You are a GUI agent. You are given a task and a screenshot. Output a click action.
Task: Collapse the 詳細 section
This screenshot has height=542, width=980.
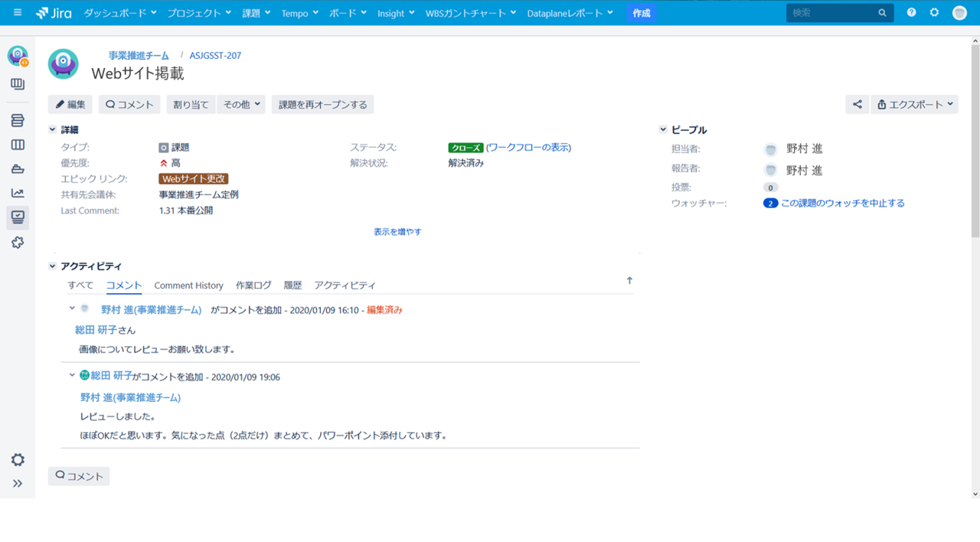(53, 130)
